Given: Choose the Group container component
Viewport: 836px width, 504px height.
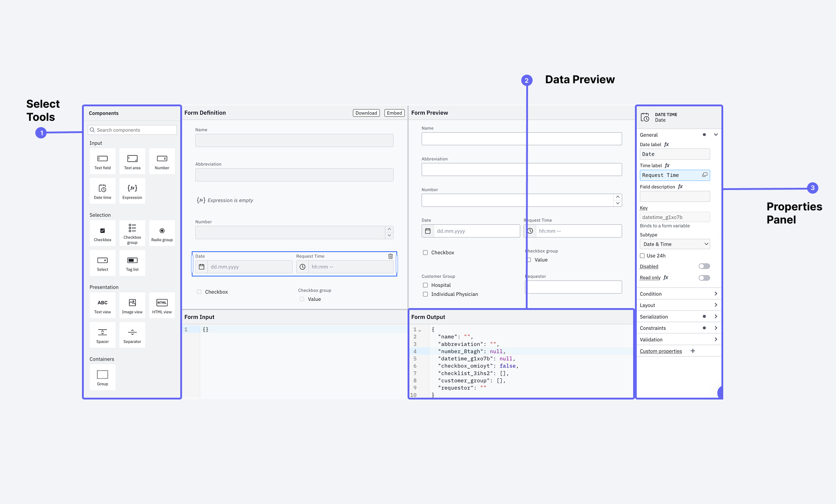Looking at the screenshot, I should point(102,377).
